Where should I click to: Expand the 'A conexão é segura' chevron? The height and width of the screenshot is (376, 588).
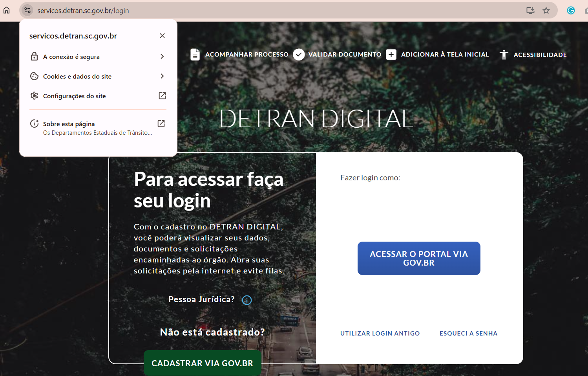pos(162,57)
